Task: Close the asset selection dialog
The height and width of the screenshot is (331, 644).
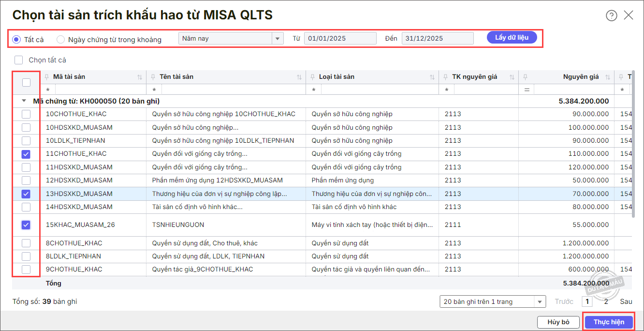Action: coord(629,15)
